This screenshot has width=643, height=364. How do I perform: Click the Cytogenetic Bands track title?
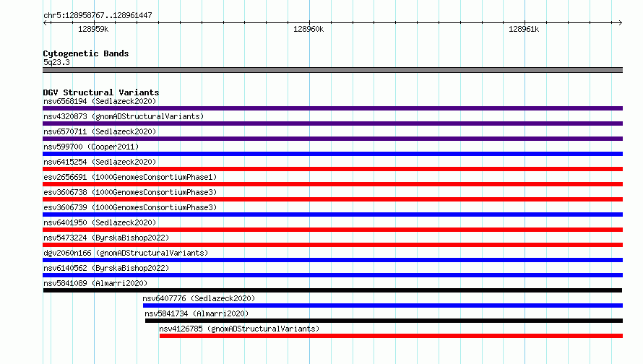(86, 53)
